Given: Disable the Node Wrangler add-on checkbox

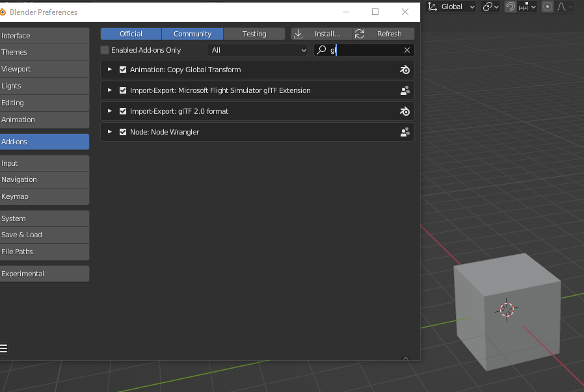Looking at the screenshot, I should click(123, 132).
